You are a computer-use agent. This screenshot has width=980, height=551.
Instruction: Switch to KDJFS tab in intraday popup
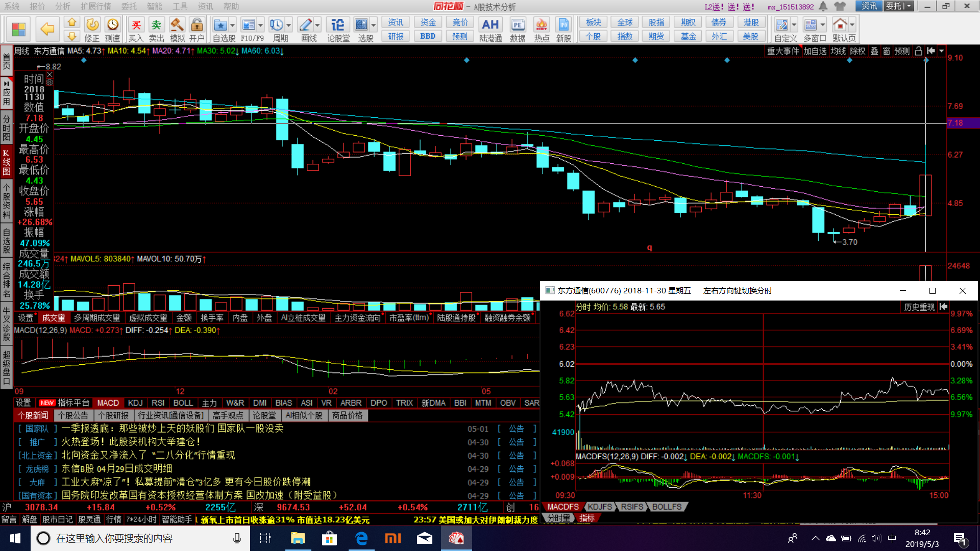coord(599,507)
